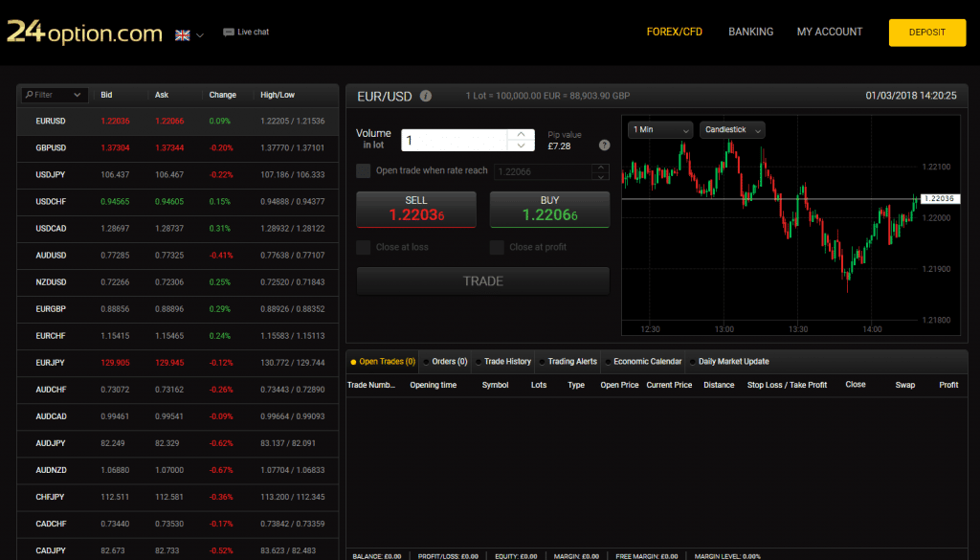Select the Open Trades (0) tab

click(383, 362)
